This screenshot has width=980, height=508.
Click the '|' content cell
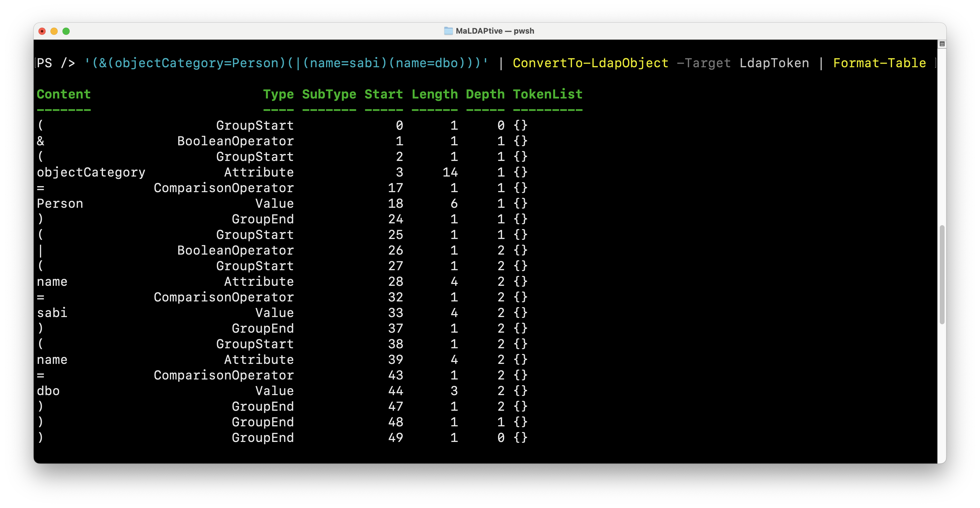click(x=40, y=250)
